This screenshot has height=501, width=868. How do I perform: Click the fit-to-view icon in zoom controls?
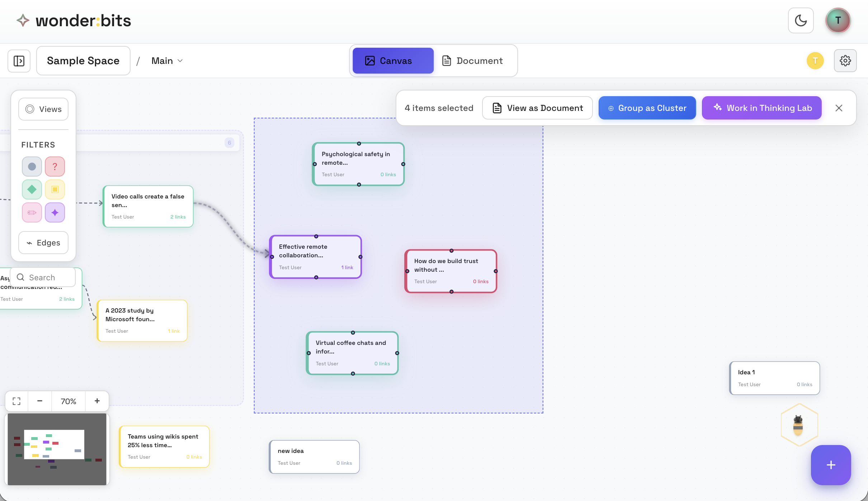(x=16, y=401)
